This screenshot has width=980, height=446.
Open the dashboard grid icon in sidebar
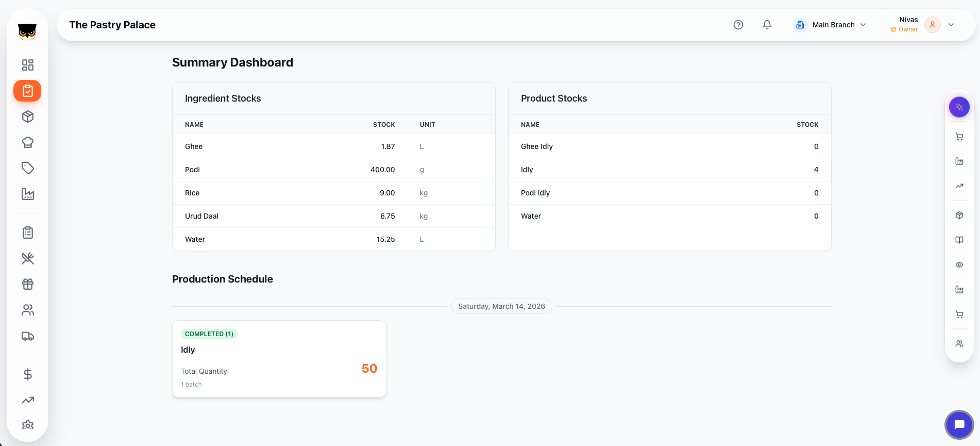pyautogui.click(x=28, y=65)
